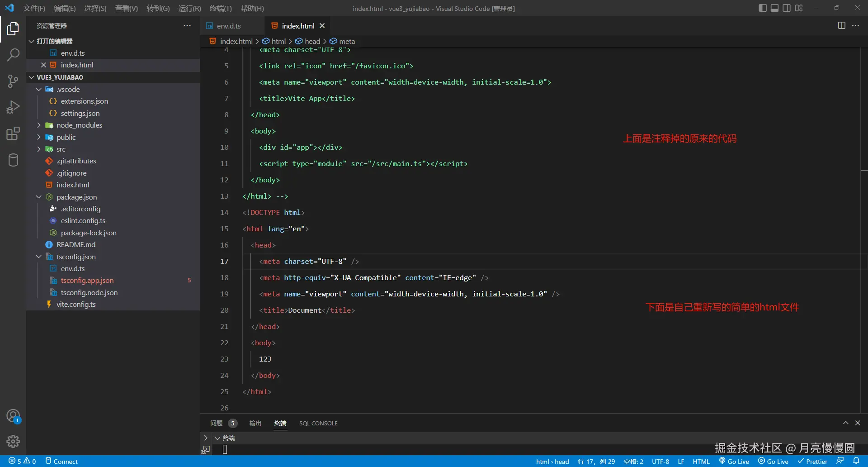This screenshot has height=467, width=868.
Task: Click the Prettier status bar button
Action: pos(812,462)
